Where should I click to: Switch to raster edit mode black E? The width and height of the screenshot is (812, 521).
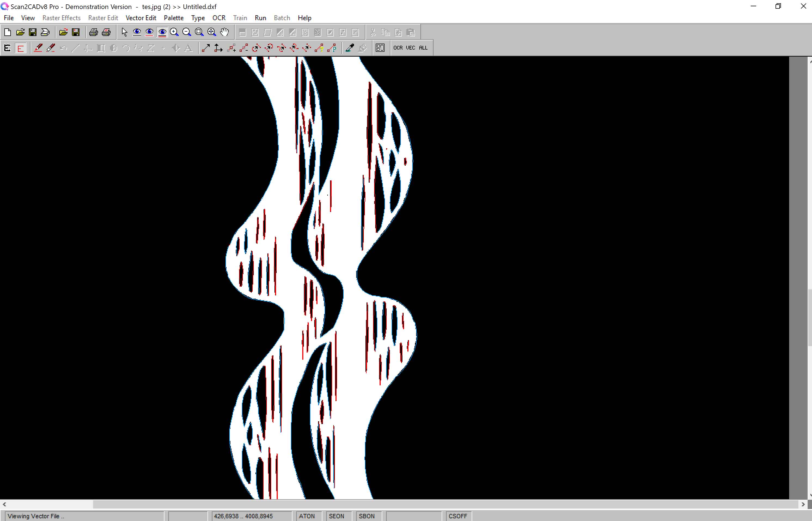(x=7, y=48)
